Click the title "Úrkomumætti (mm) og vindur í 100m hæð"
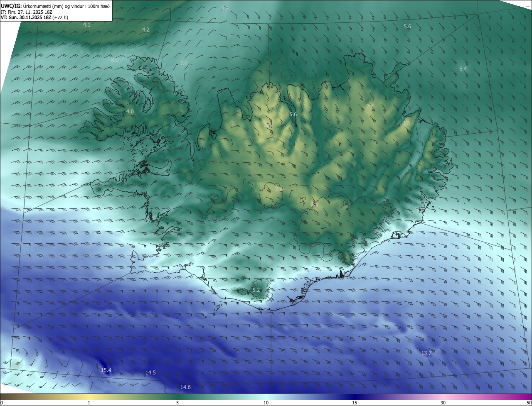This screenshot has width=532, height=406. (x=66, y=5)
